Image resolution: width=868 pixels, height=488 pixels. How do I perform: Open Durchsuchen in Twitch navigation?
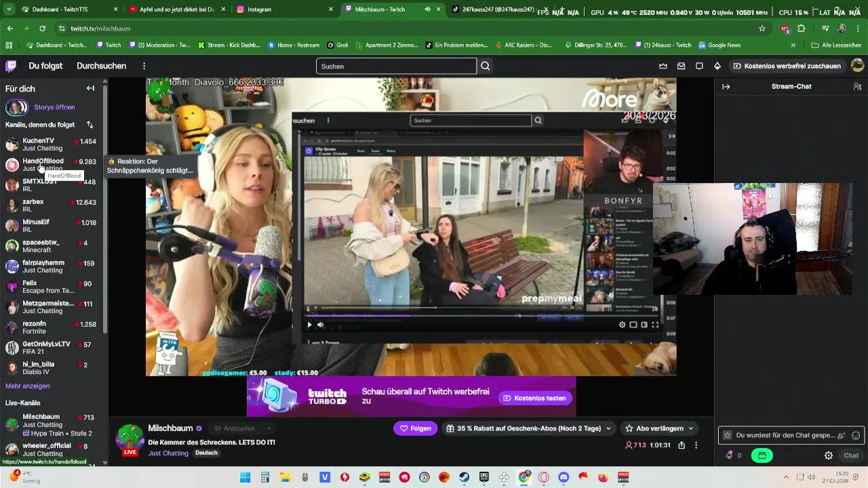click(101, 66)
